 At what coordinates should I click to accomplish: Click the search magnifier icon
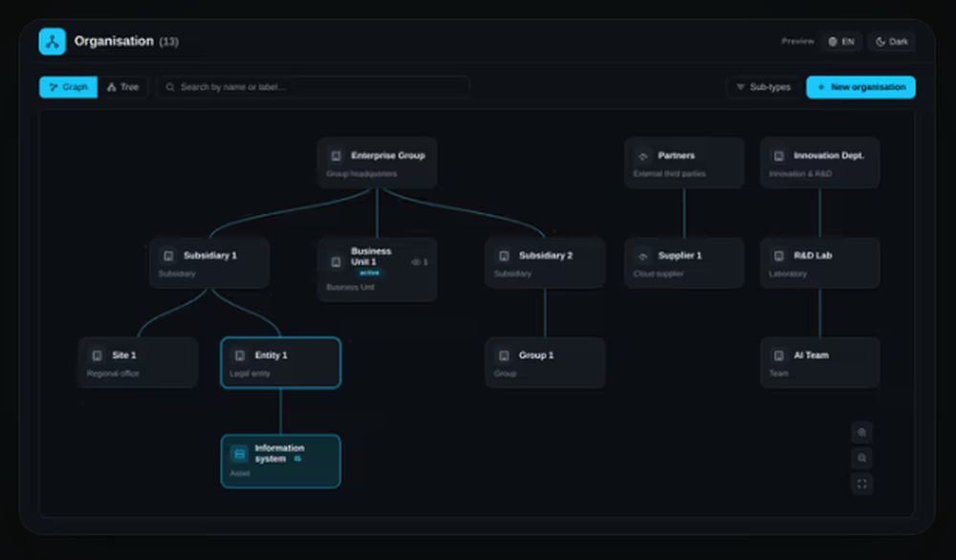tap(170, 87)
